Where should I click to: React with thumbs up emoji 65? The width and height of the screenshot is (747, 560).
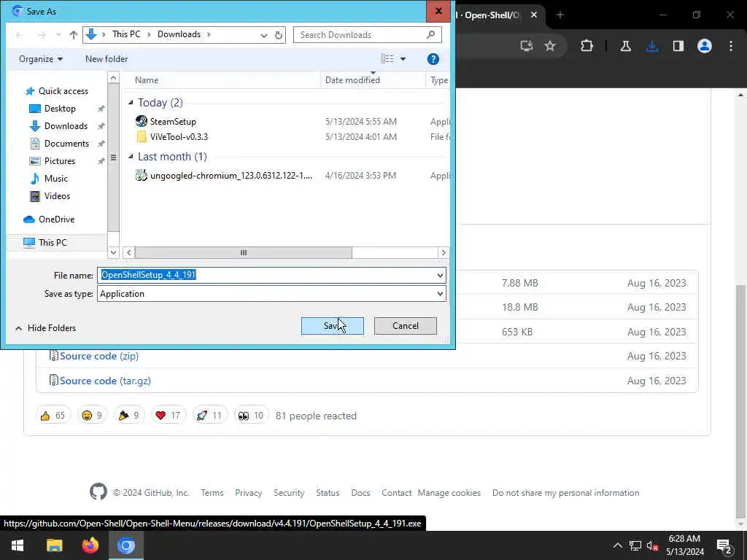tap(53, 416)
